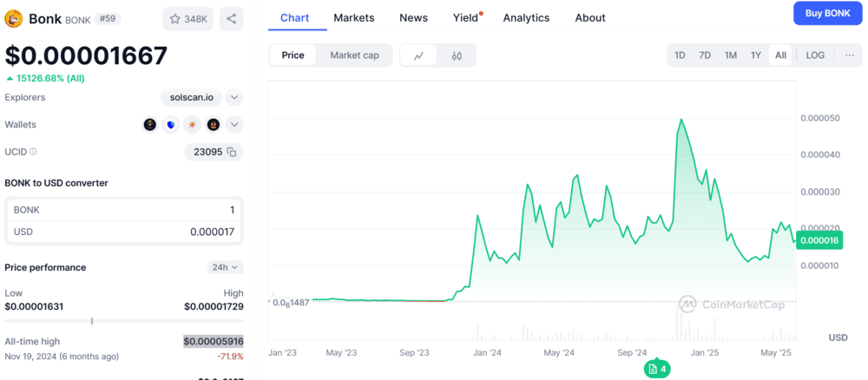Copy UCID 23095 with copy icon
Screen dimensions: 868x380
[232, 152]
